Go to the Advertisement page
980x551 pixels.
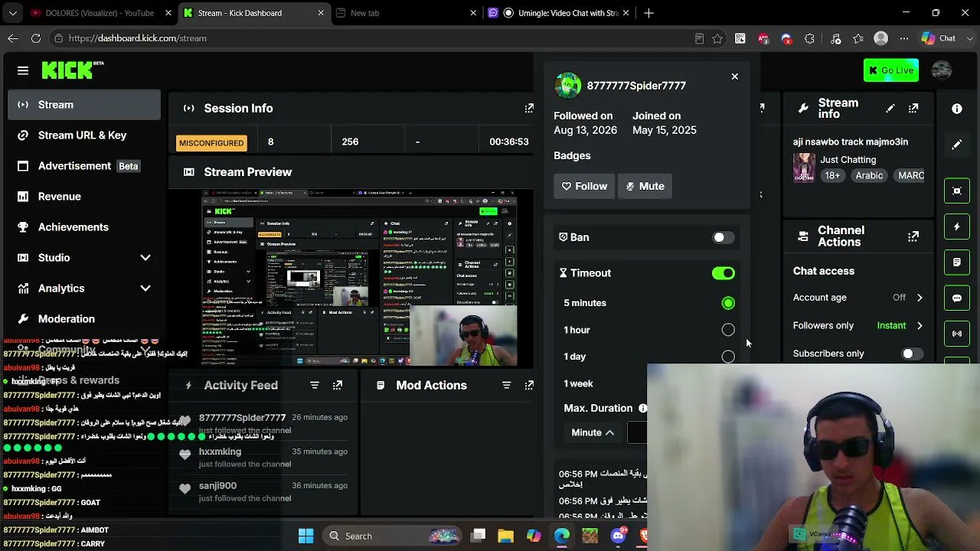pyautogui.click(x=84, y=166)
